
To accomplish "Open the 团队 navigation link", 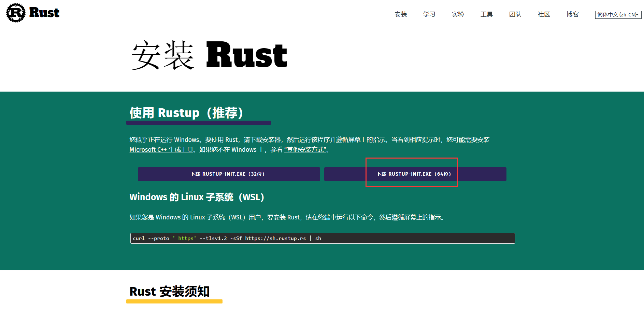I will pos(515,14).
